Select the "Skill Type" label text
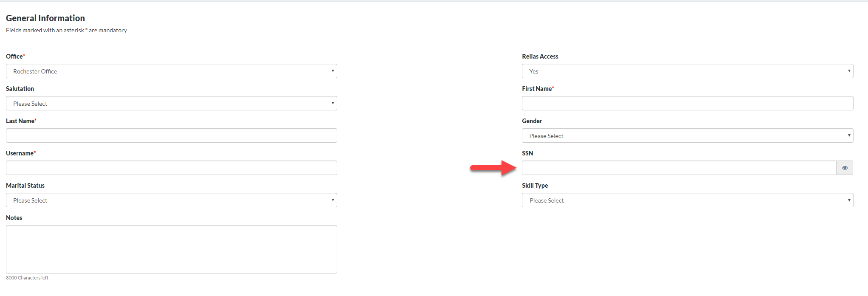Viewport: 868px width, 296px height. coord(535,186)
